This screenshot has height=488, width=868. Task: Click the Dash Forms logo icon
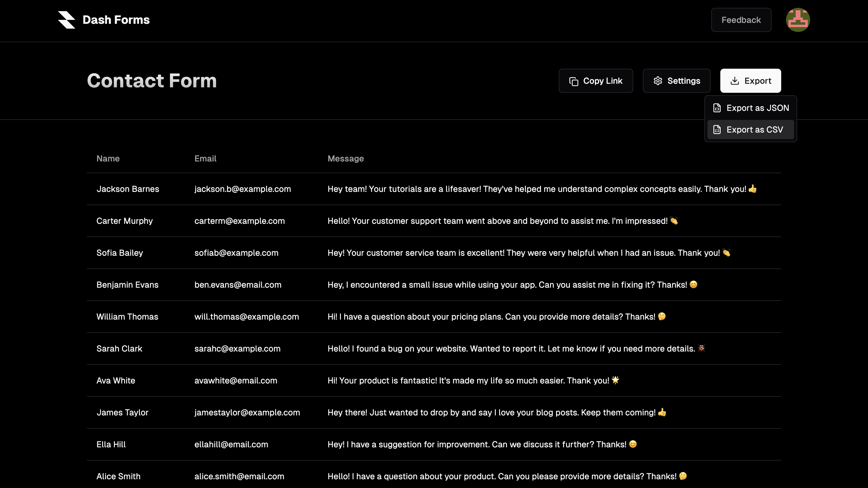coord(66,20)
